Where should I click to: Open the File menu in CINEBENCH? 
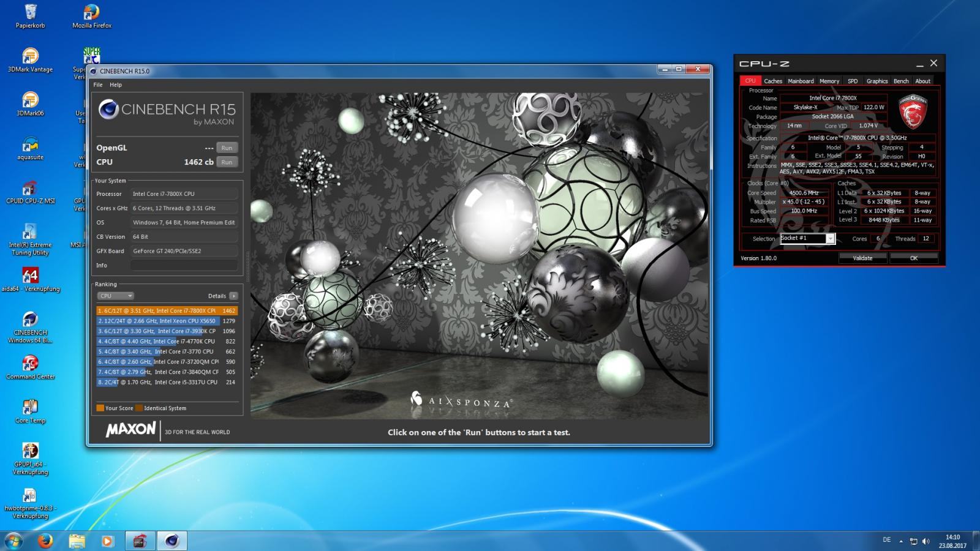98,85
